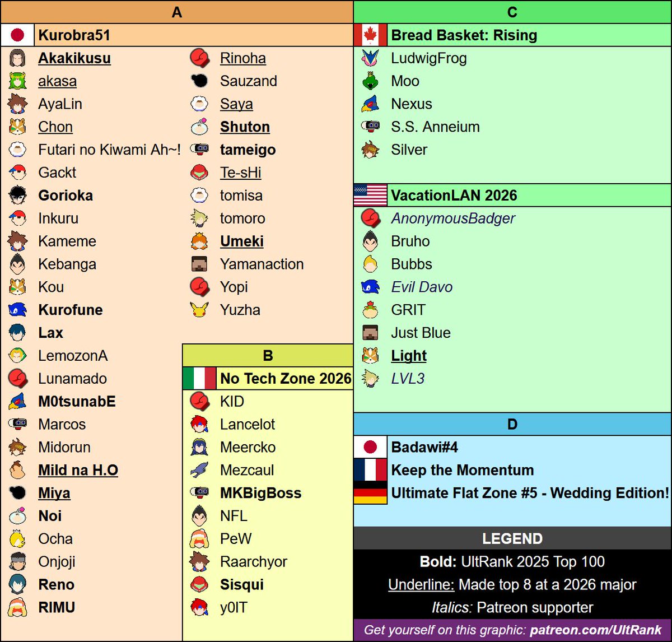
Task: Click the character icon beside akasa
Action: point(17,81)
